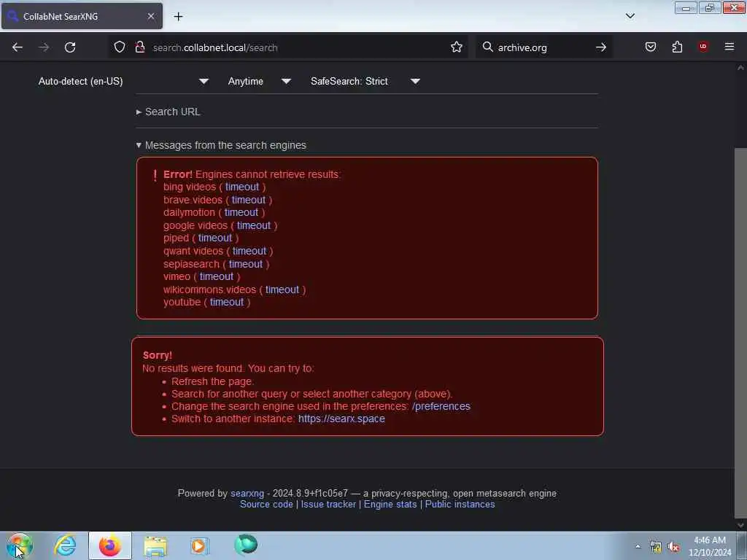747x560 pixels.
Task: Bookmark this page with the star
Action: point(457,47)
